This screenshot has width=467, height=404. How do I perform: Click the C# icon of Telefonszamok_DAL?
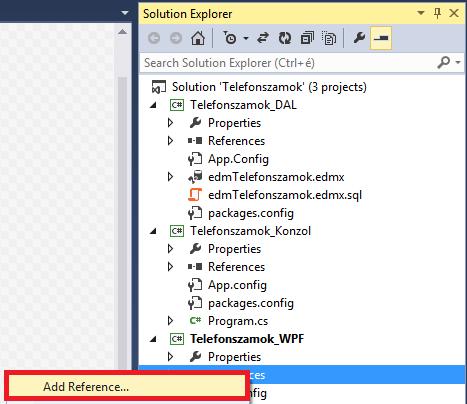click(x=177, y=105)
